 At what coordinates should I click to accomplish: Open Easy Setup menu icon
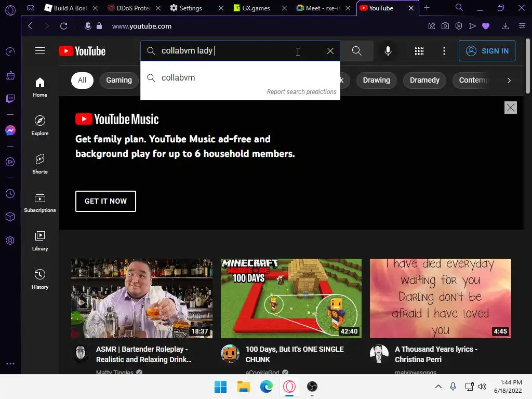pyautogui.click(x=522, y=26)
